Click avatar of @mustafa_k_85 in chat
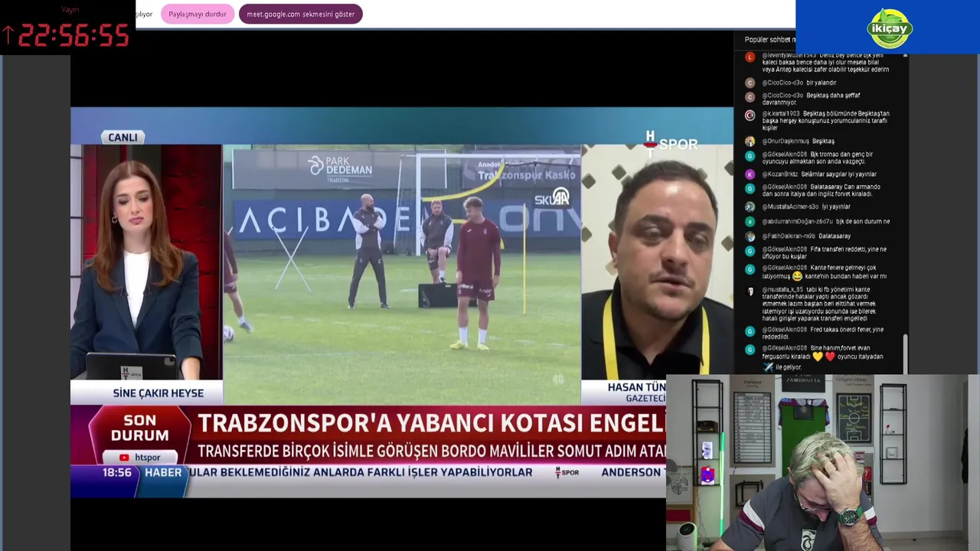Screen dimensions: 980x551 750,291
